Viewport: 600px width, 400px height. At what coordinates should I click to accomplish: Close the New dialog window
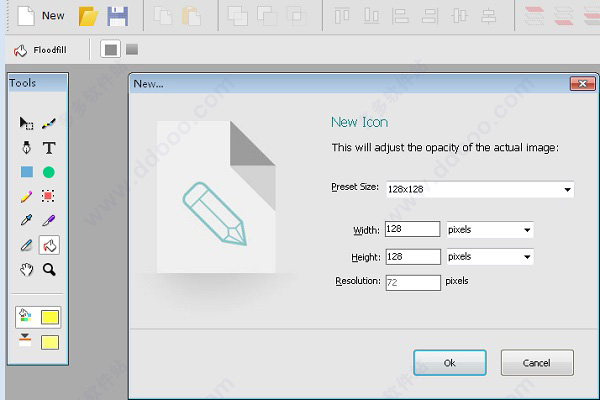pos(582,83)
